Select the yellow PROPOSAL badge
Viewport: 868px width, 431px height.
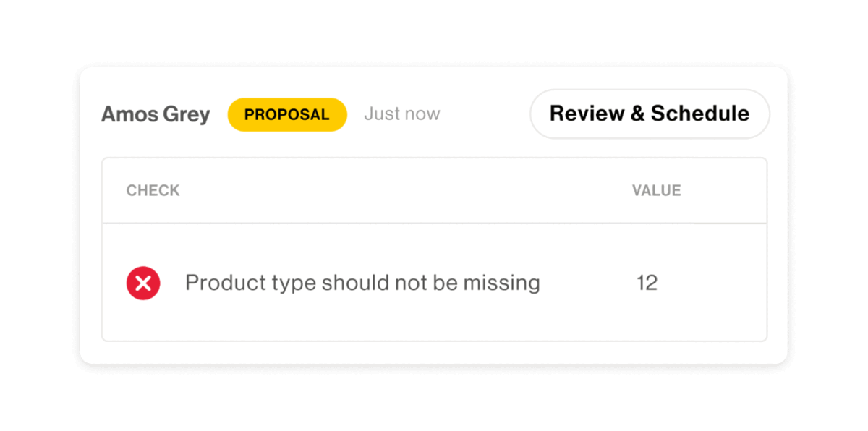(287, 114)
